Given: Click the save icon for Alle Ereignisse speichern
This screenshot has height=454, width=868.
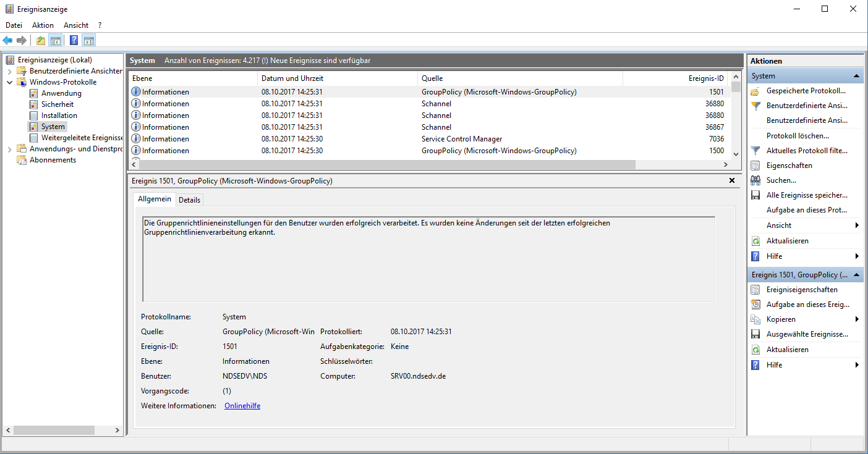Looking at the screenshot, I should (x=755, y=195).
